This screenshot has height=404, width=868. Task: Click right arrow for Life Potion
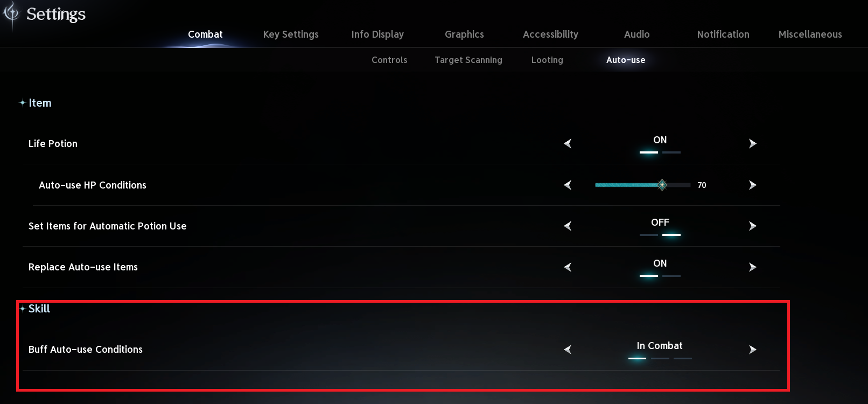(x=753, y=144)
